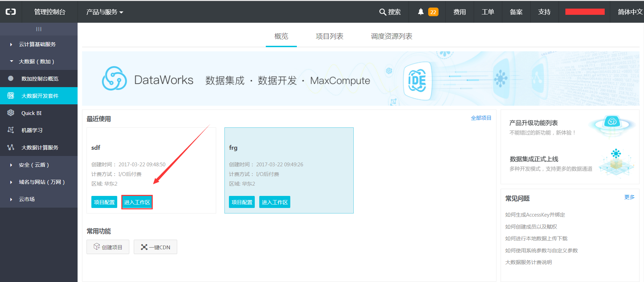The image size is (644, 282).
Task: Click the 22 notification count badge
Action: click(x=433, y=12)
